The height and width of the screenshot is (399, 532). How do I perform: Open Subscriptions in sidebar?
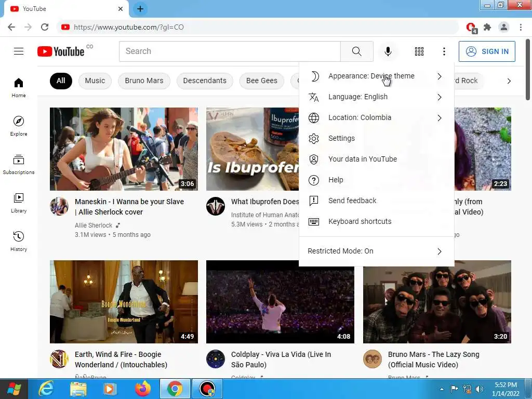pyautogui.click(x=19, y=164)
